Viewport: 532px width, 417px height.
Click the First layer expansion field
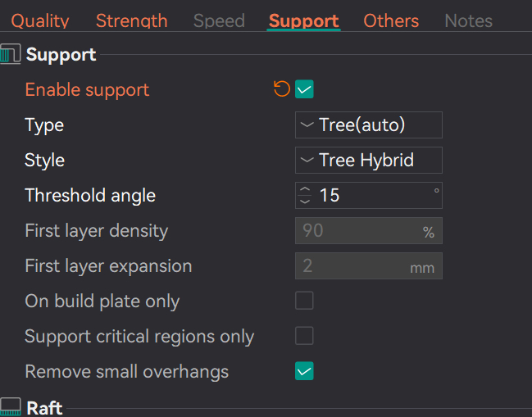coord(369,265)
